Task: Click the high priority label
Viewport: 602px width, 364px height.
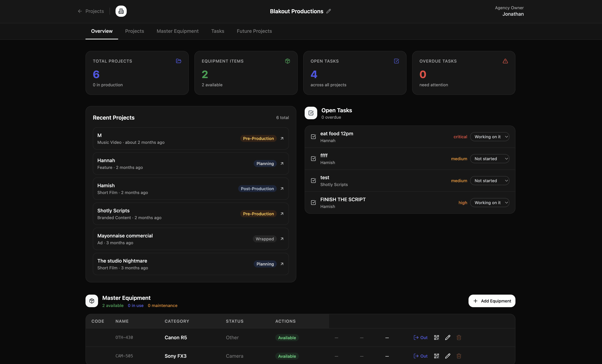Action: (463, 203)
